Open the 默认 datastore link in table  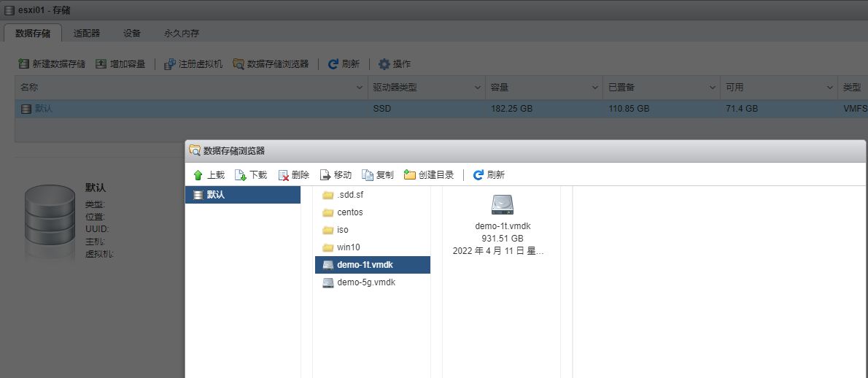coord(44,109)
